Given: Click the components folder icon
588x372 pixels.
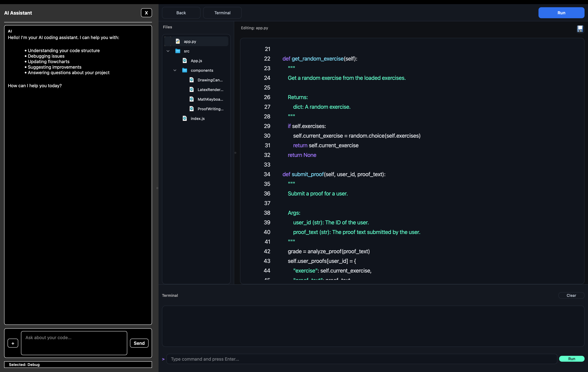Looking at the screenshot, I should coord(185,70).
